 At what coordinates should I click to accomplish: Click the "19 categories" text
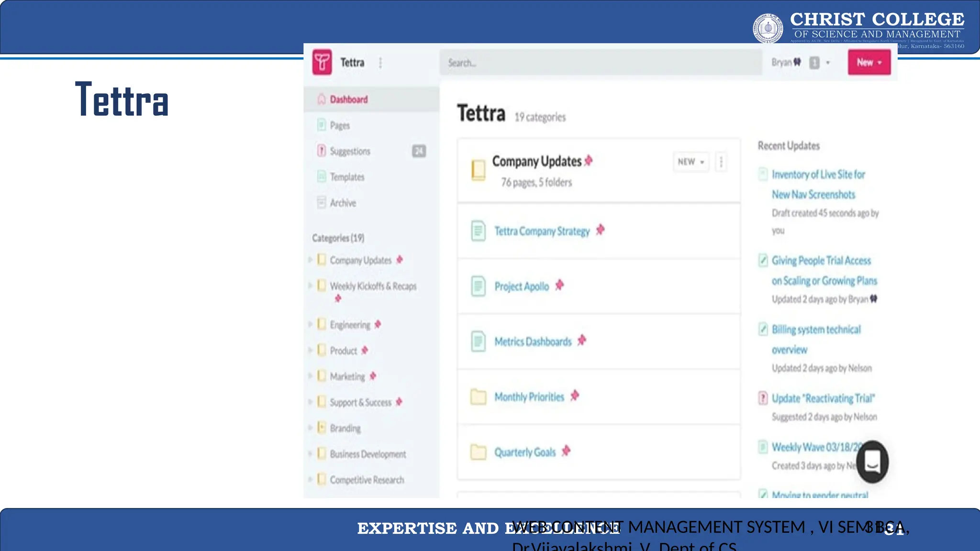540,117
